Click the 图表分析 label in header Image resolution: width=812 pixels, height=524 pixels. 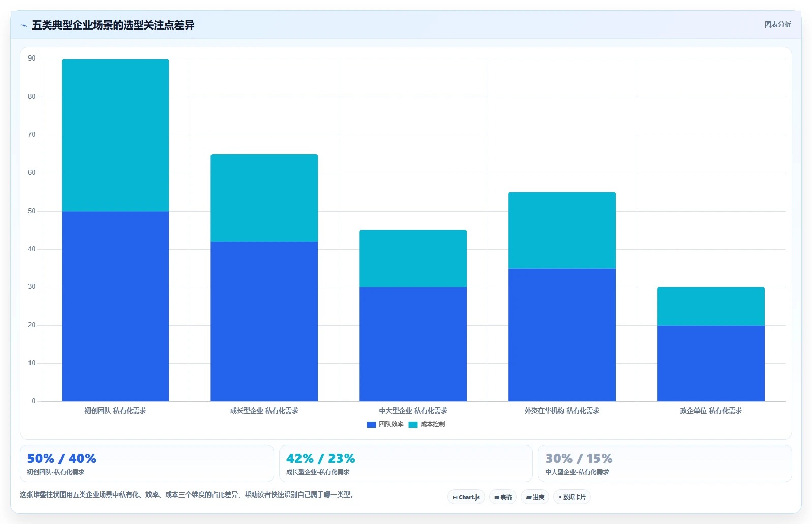tap(777, 24)
